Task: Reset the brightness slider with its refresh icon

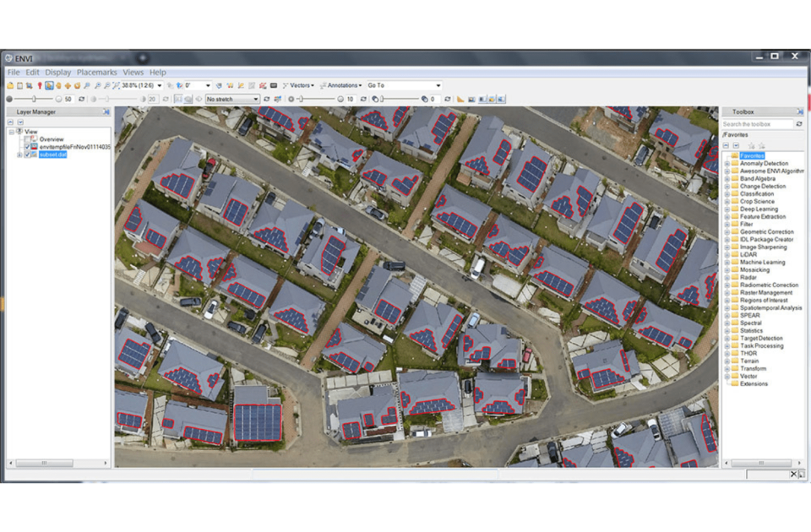Action: pyautogui.click(x=81, y=99)
